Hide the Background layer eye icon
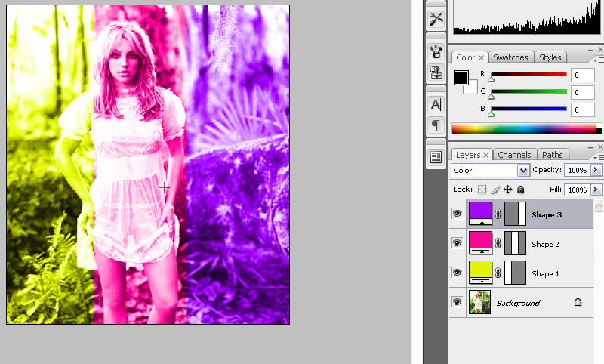The height and width of the screenshot is (364, 604). 457,302
